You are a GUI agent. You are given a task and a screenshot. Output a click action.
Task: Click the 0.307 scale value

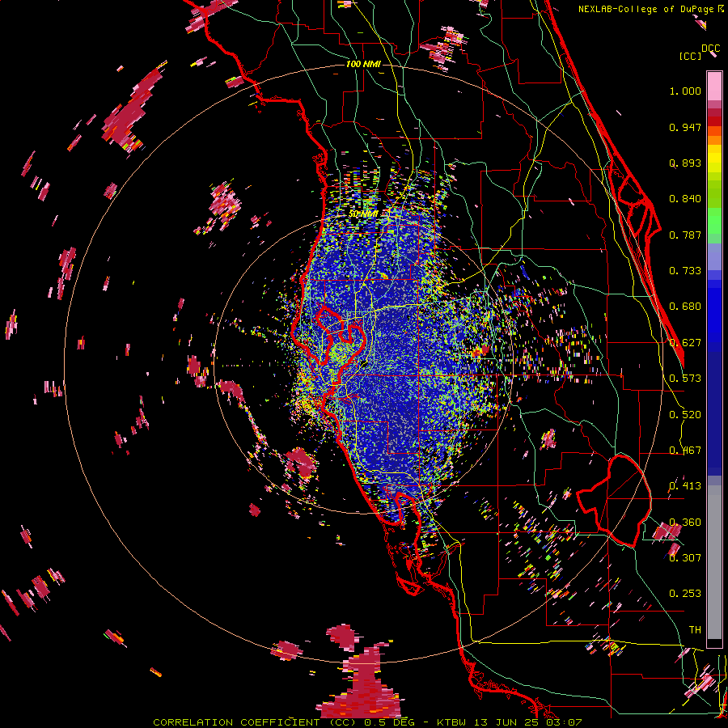[685, 558]
